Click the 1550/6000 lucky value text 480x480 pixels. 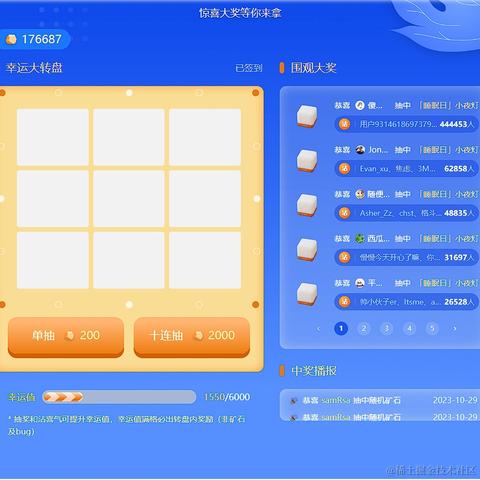227,397
